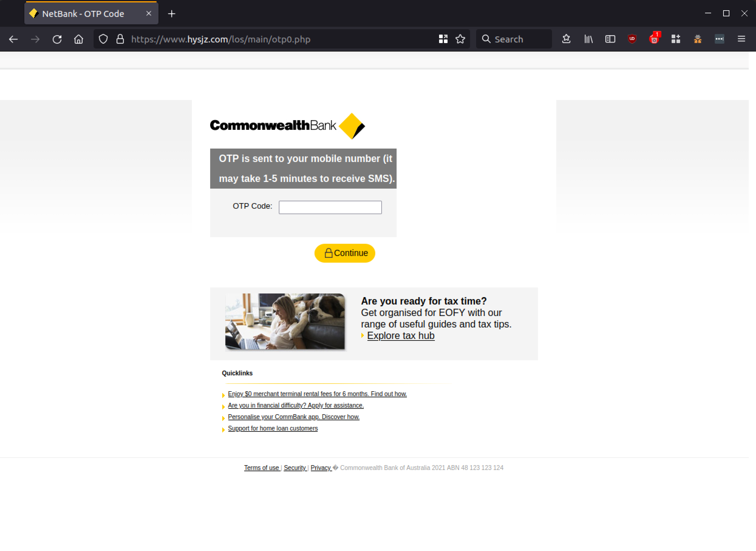The image size is (756, 551).
Task: Click the Explore tax hub link
Action: (401, 336)
